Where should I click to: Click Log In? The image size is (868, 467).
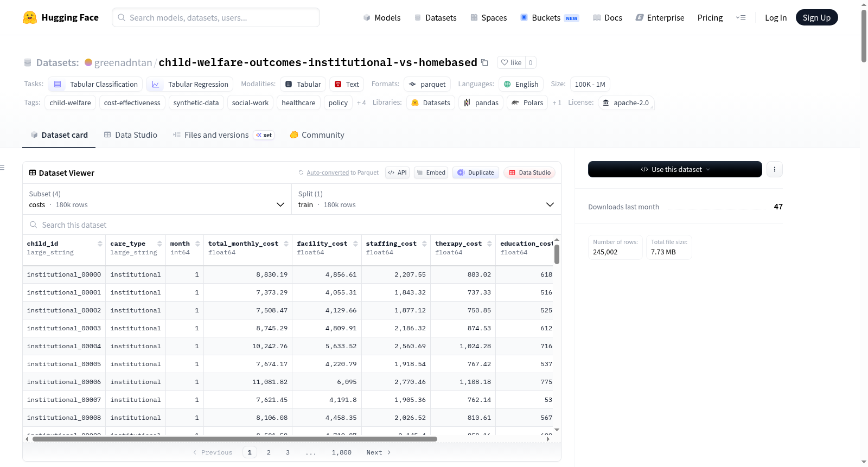[776, 18]
